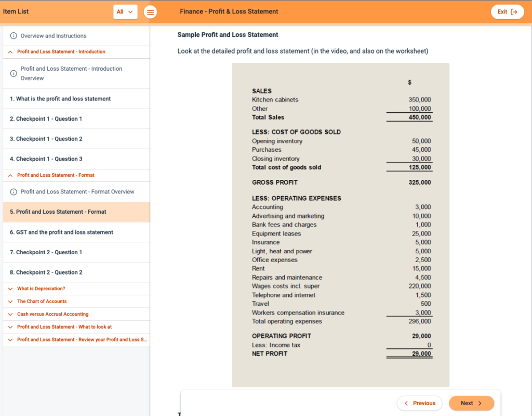Click the info icon beside Overview and Instructions
This screenshot has height=416, width=532.
pyautogui.click(x=14, y=36)
